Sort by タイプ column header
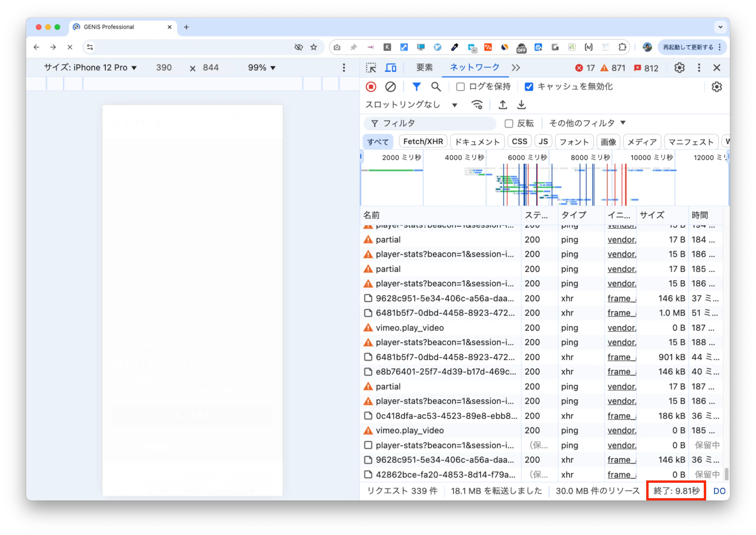This screenshot has width=756, height=535. (581, 215)
